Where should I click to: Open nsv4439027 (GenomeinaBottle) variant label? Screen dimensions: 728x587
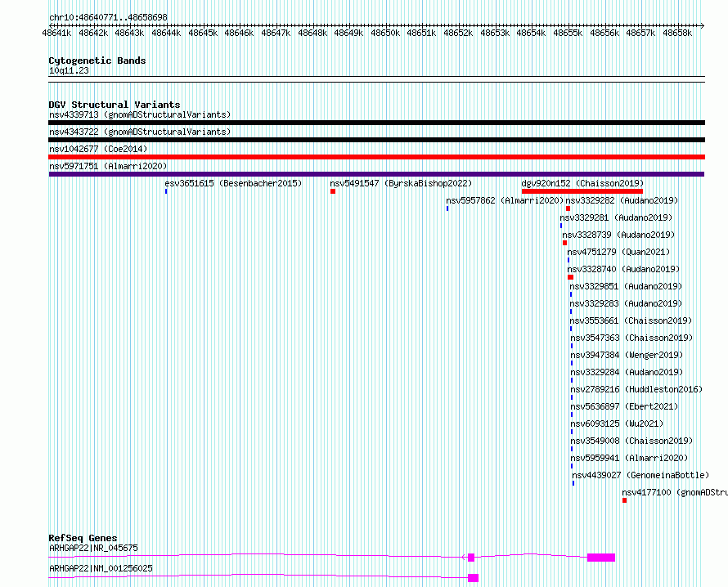tap(640, 475)
